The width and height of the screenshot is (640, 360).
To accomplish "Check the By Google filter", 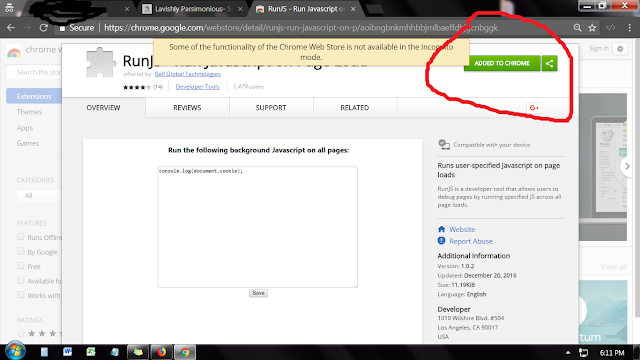I will pos(21,251).
